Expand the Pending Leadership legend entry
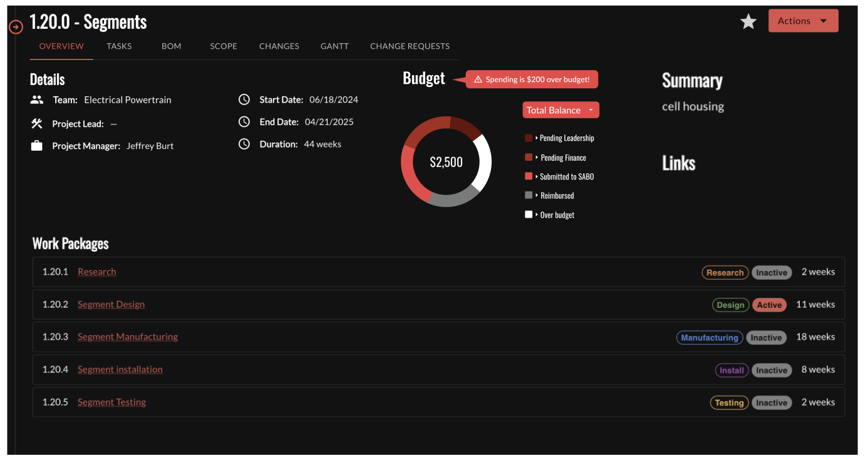The width and height of the screenshot is (868, 463). click(x=566, y=138)
